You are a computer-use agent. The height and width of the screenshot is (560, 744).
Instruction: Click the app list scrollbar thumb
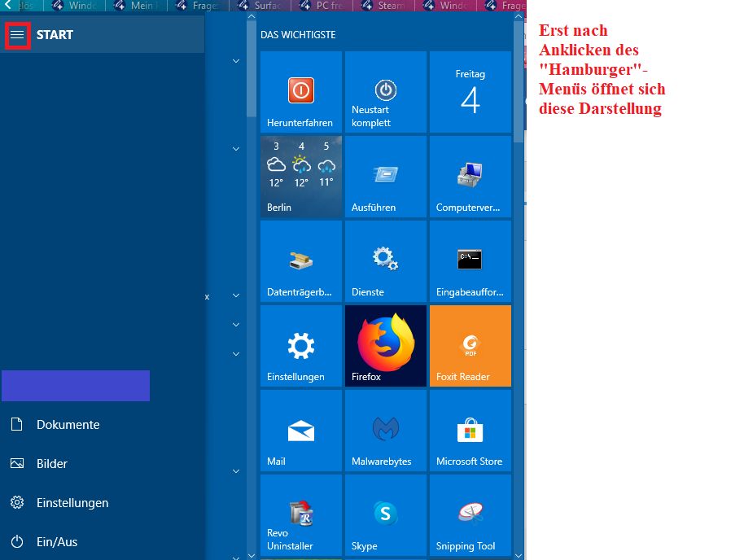(252, 69)
